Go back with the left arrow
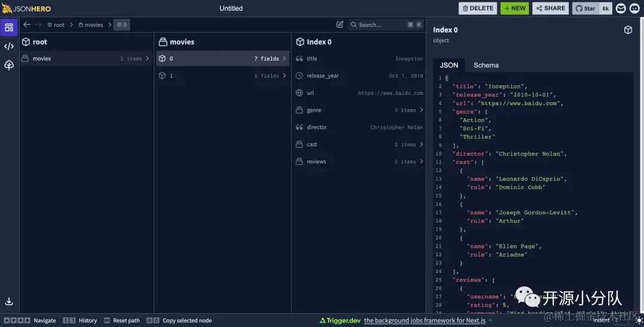Viewport: 644px width, 327px height. click(27, 24)
